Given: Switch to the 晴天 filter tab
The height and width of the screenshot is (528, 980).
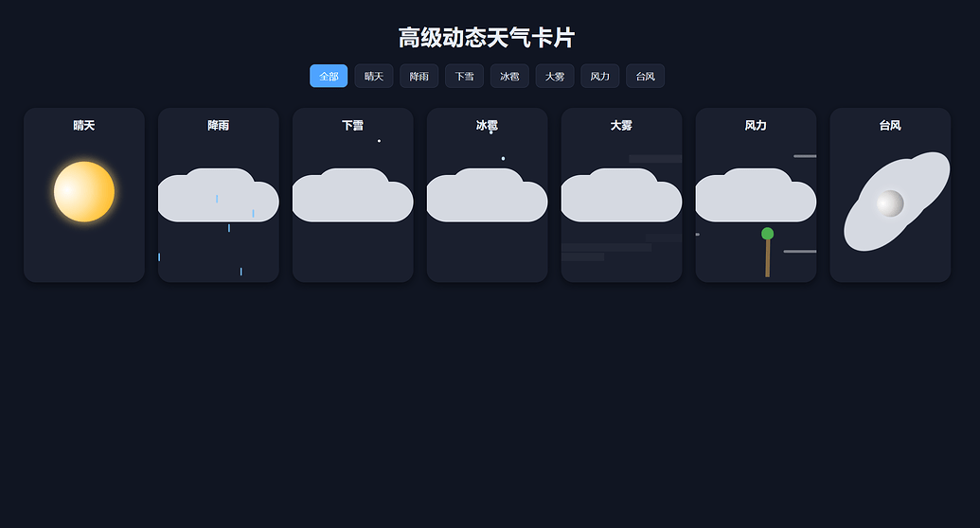Looking at the screenshot, I should click(x=374, y=77).
